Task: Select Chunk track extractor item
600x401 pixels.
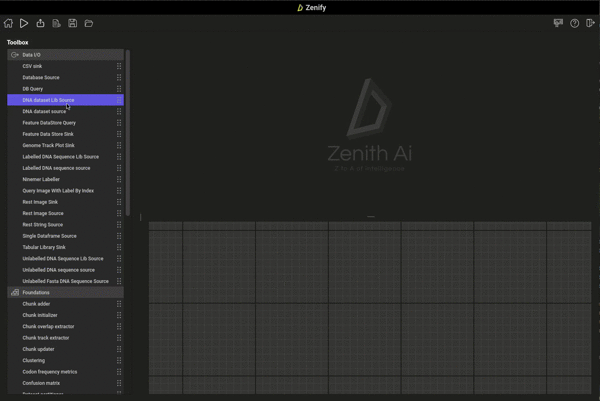Action: 65,338
